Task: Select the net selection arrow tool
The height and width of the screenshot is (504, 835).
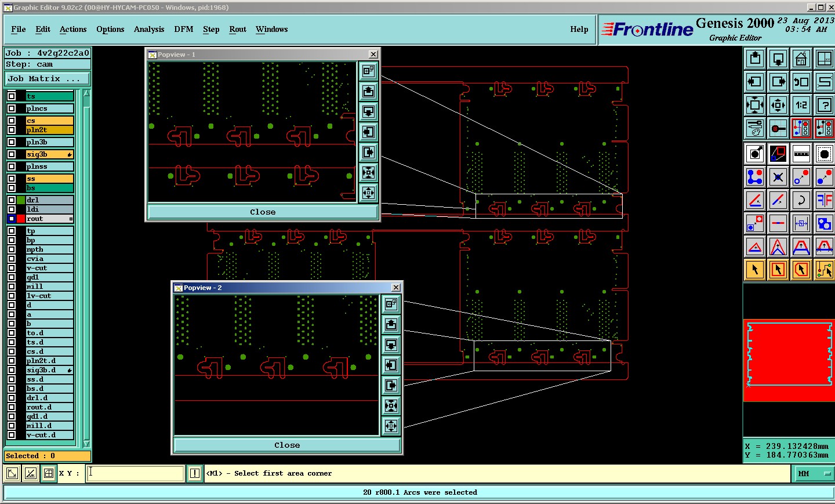Action: point(825,270)
